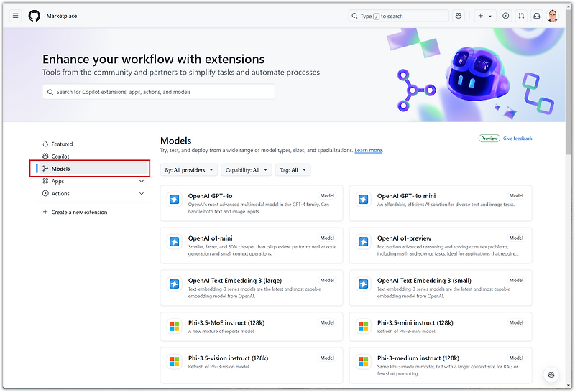The width and height of the screenshot is (575, 392).
Task: Click the scrollbar down arrow
Action: [x=569, y=386]
